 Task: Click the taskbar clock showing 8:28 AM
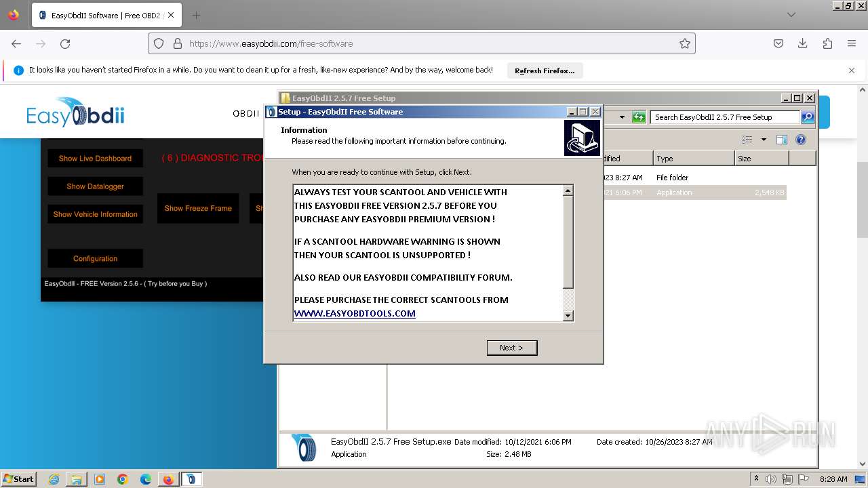point(833,479)
